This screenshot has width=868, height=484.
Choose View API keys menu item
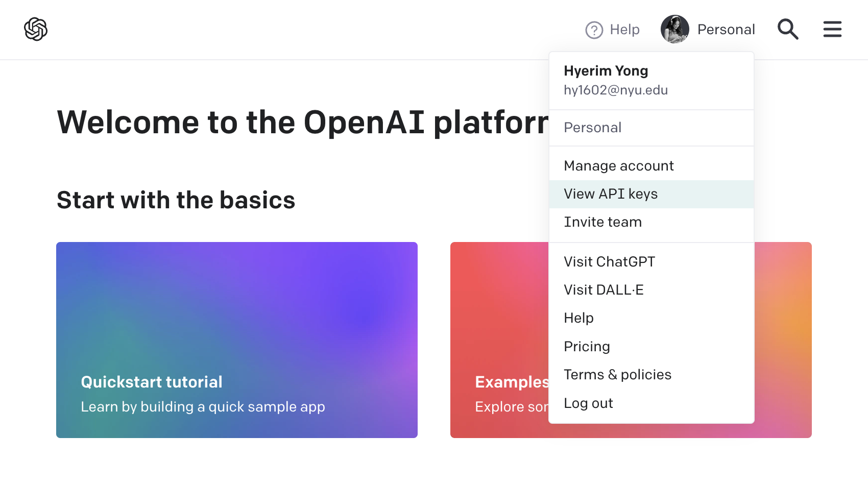pos(652,194)
